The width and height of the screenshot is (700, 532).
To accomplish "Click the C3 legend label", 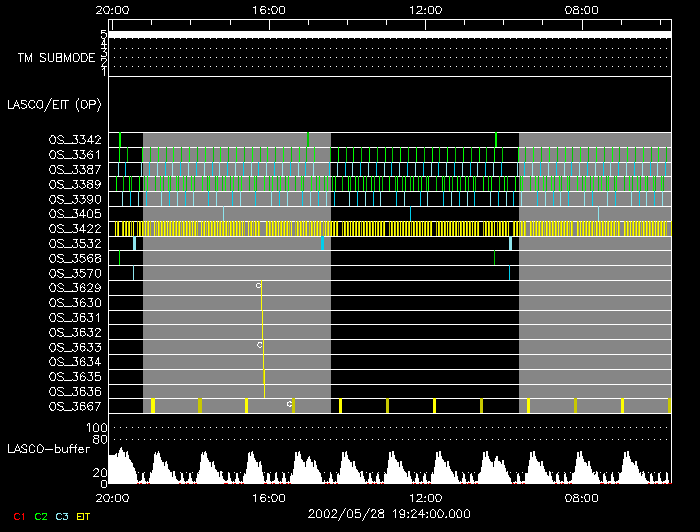I will 62,516.
